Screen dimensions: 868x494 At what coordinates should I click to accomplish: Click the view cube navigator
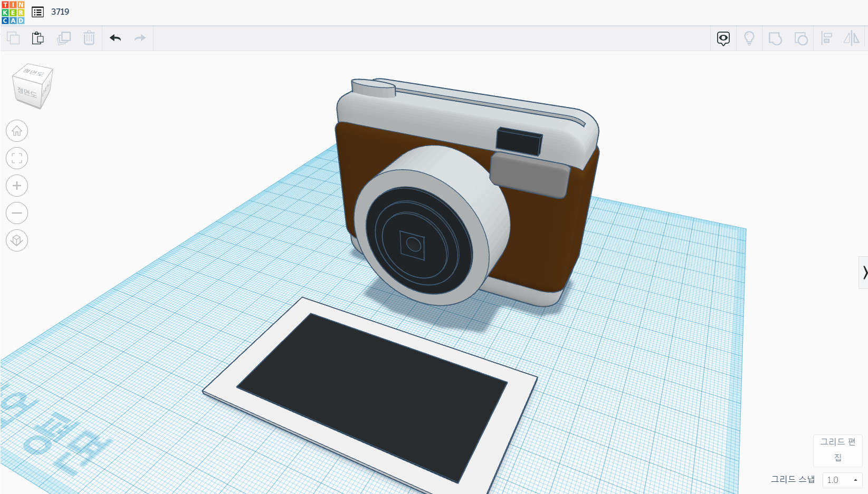point(32,86)
